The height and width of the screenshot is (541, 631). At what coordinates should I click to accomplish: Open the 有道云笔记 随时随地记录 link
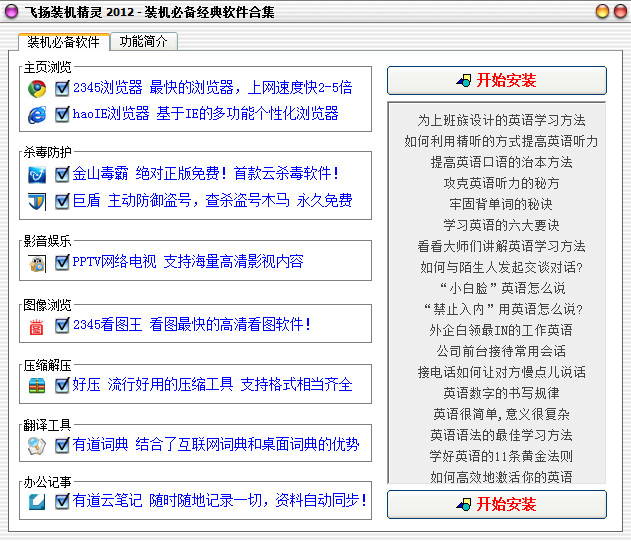(x=219, y=500)
